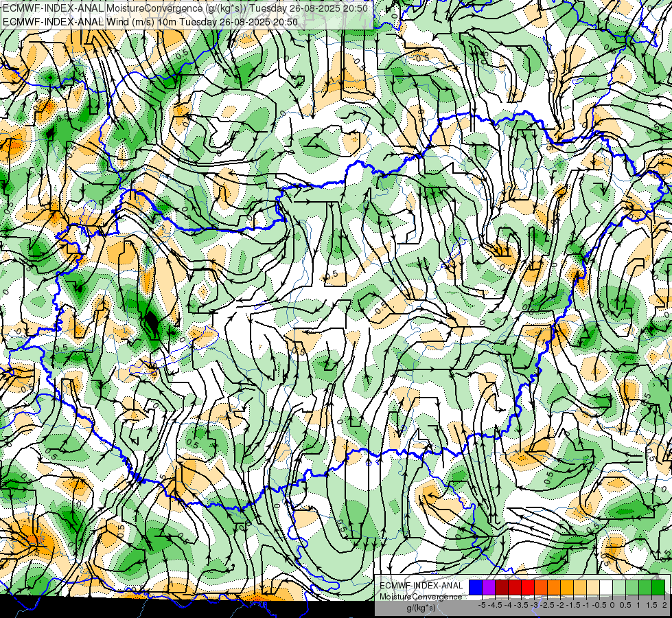Click the legend swatch between -2 and -1.5

point(567,587)
